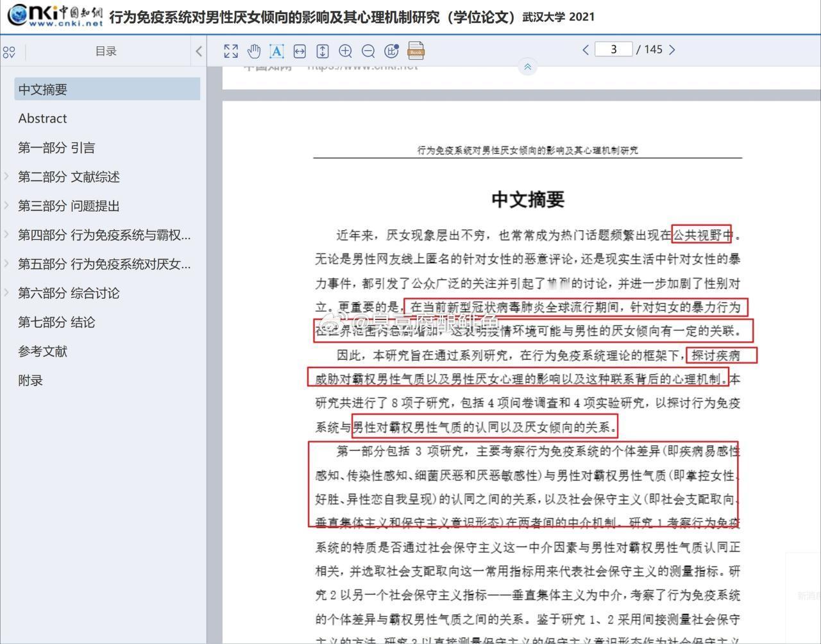
Task: Go to previous page
Action: click(585, 49)
